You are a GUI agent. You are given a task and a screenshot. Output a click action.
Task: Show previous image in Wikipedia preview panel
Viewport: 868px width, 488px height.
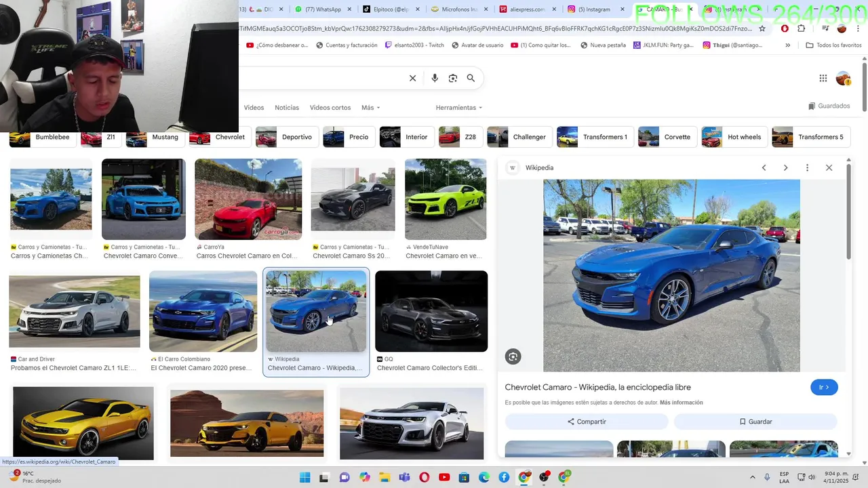(x=764, y=167)
